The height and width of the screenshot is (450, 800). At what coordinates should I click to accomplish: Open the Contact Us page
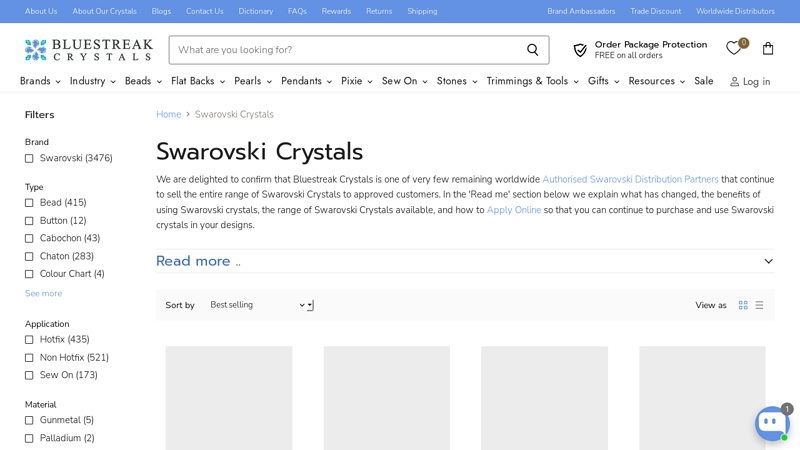[x=205, y=11]
